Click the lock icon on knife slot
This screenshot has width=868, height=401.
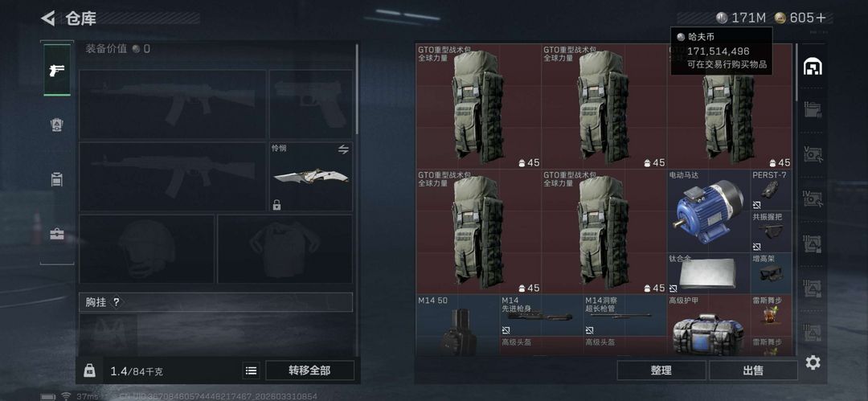tap(276, 205)
